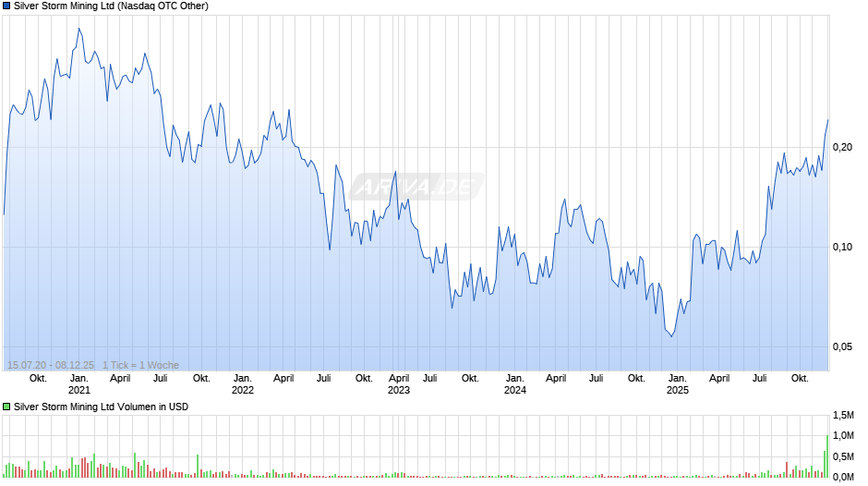This screenshot has height=486, width=868.
Task: Click the 1,0M volume axis label
Action: (843, 435)
